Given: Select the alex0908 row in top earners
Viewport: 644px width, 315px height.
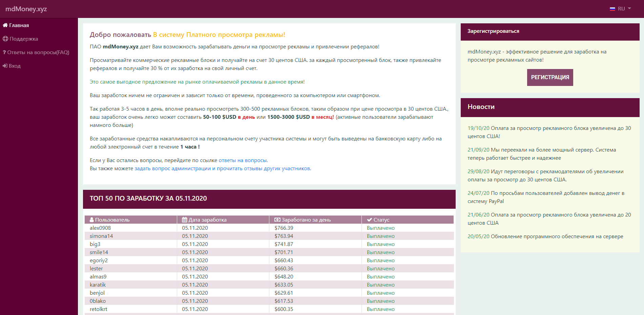Looking at the screenshot, I should point(100,228).
